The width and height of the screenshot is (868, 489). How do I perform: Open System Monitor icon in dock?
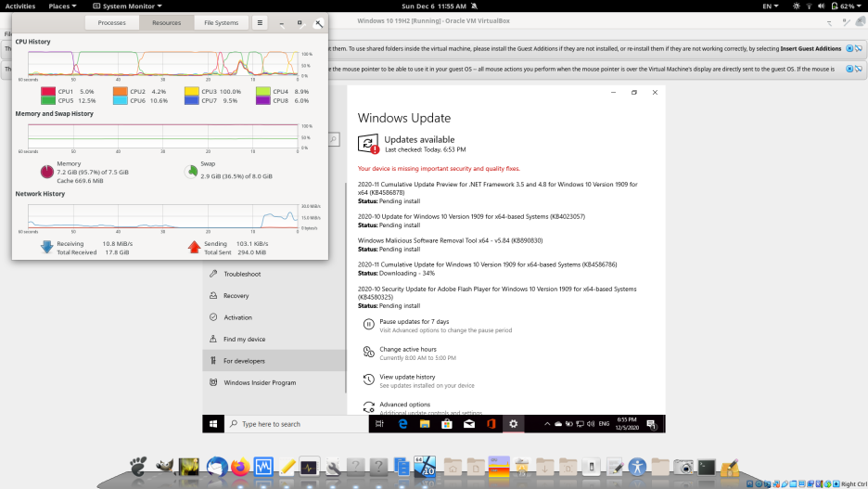point(309,467)
